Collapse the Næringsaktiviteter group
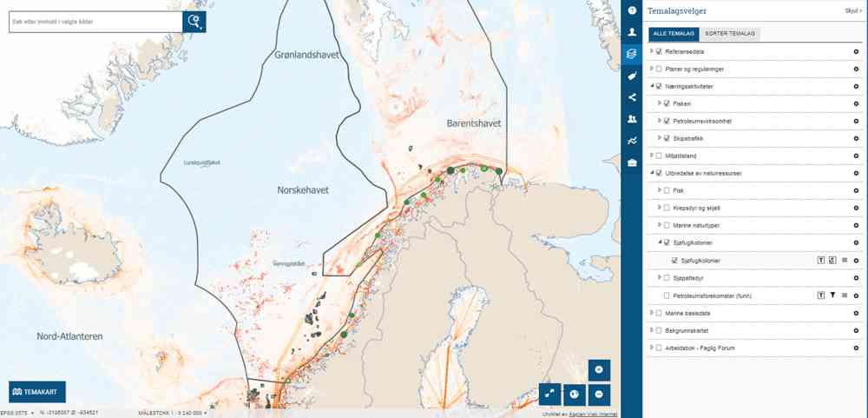The height and width of the screenshot is (418, 868). 651,86
